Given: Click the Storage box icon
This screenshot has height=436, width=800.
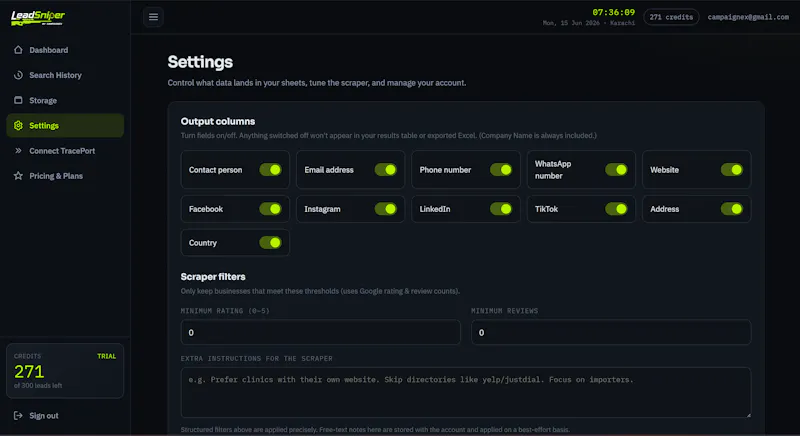Looking at the screenshot, I should coord(18,100).
